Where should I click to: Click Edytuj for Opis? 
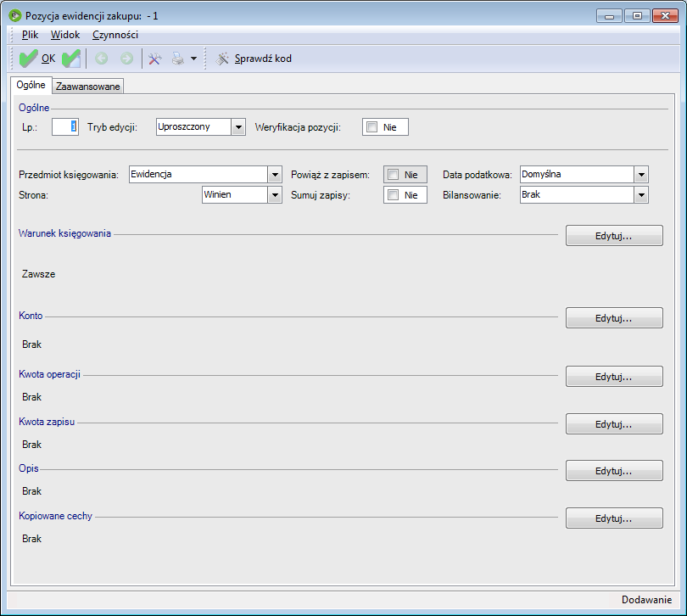(x=614, y=471)
